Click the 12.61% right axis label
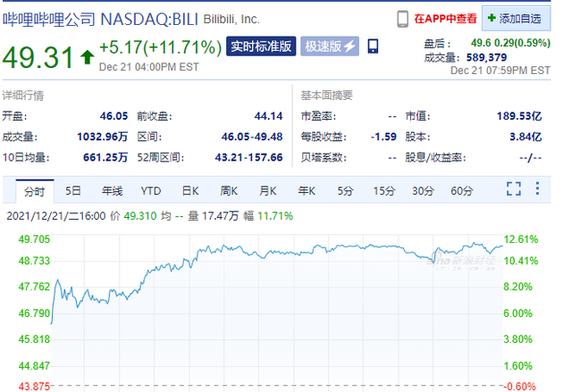The image size is (563, 392). point(521,239)
